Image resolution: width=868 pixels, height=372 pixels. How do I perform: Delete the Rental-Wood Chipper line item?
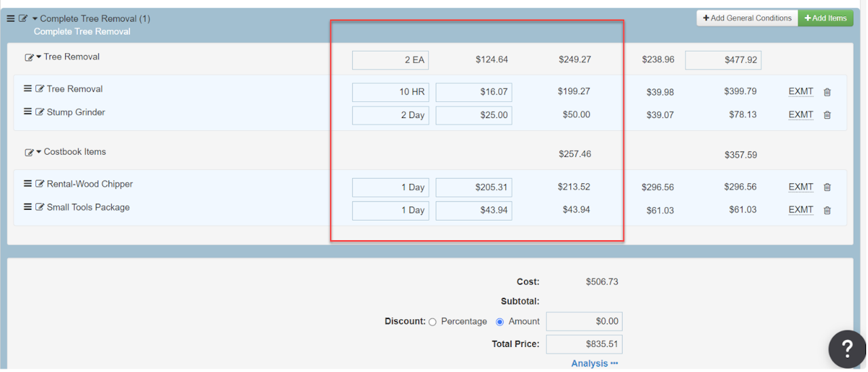click(x=827, y=187)
